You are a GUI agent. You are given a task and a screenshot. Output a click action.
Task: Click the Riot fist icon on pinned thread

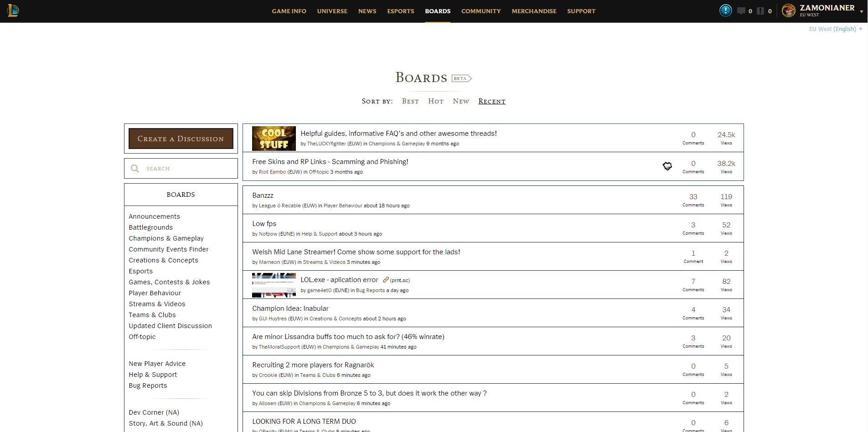667,166
